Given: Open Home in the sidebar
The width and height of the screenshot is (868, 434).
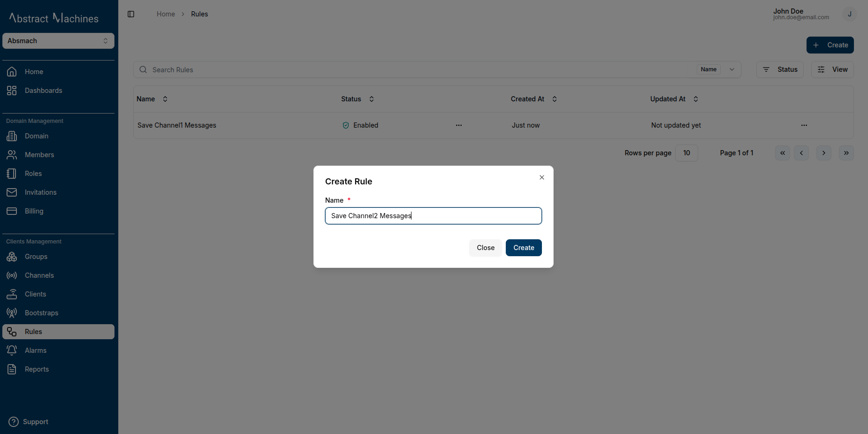Looking at the screenshot, I should (58, 72).
